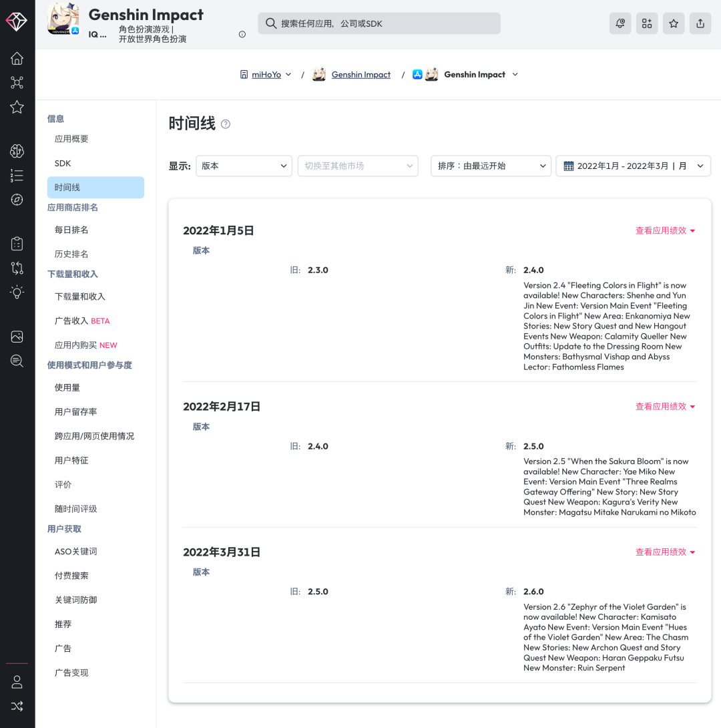Open the user profile icon at bottom
Image resolution: width=721 pixels, height=728 pixels.
17,682
